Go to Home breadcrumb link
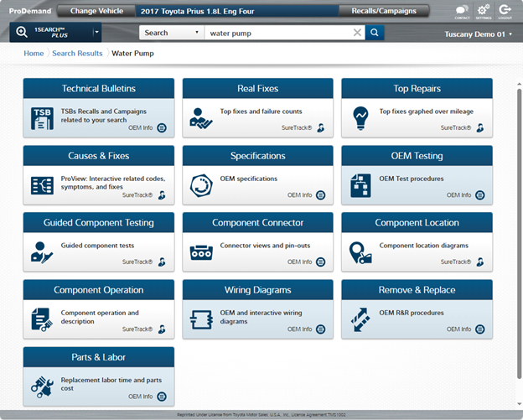 [x=34, y=54]
